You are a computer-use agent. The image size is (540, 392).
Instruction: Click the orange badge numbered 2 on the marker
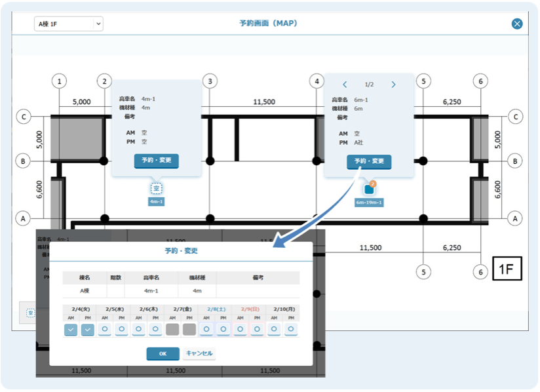(373, 184)
